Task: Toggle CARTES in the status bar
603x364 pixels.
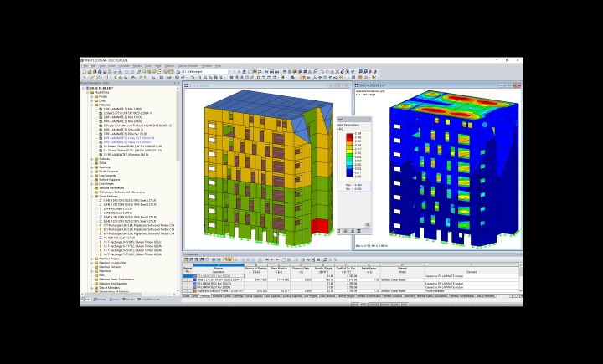Action: [374, 305]
